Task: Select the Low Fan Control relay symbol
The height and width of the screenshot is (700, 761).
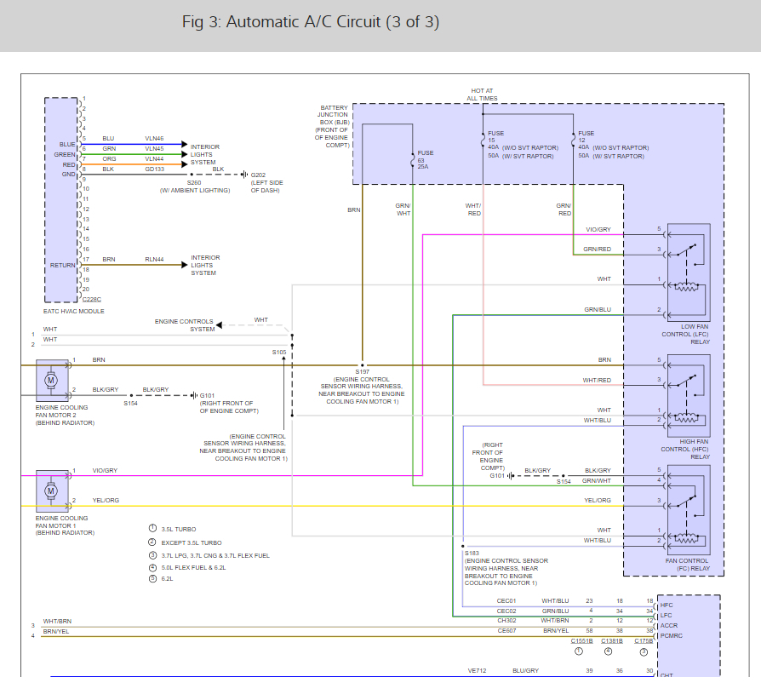Action: [x=689, y=269]
